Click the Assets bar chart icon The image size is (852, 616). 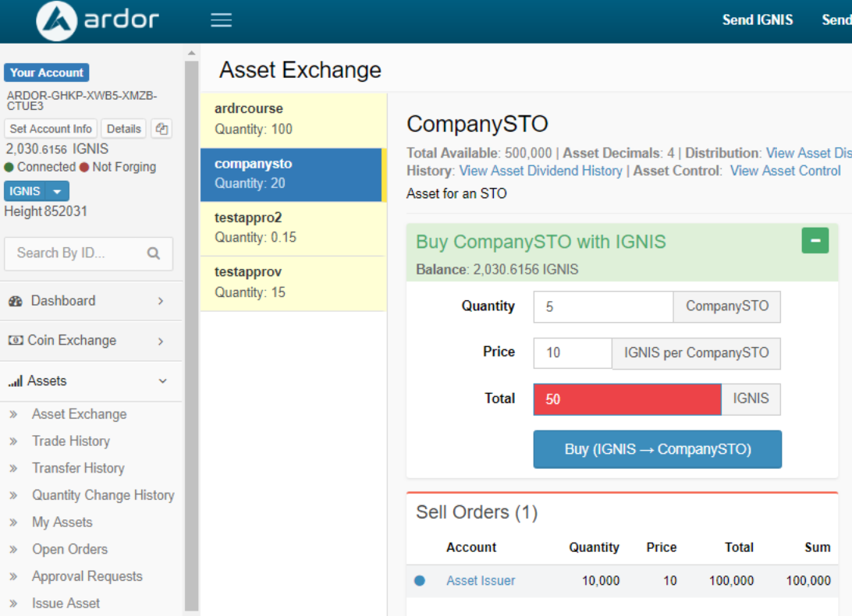[15, 381]
